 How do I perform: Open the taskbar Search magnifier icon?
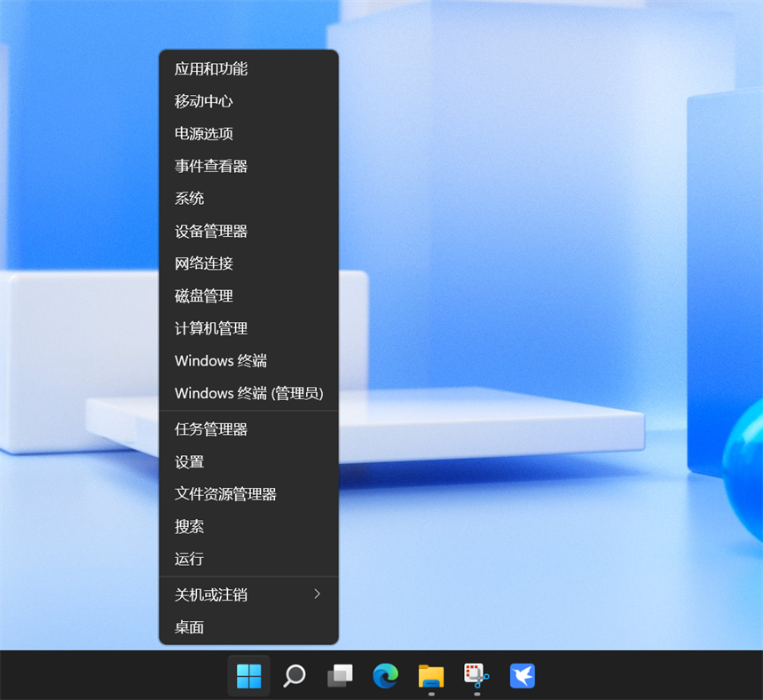pos(295,676)
